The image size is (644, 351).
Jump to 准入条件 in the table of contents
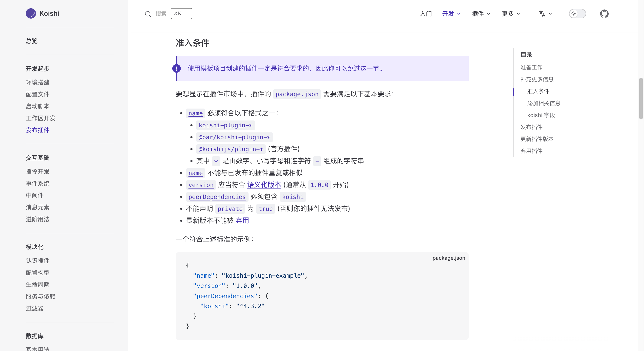pos(538,91)
